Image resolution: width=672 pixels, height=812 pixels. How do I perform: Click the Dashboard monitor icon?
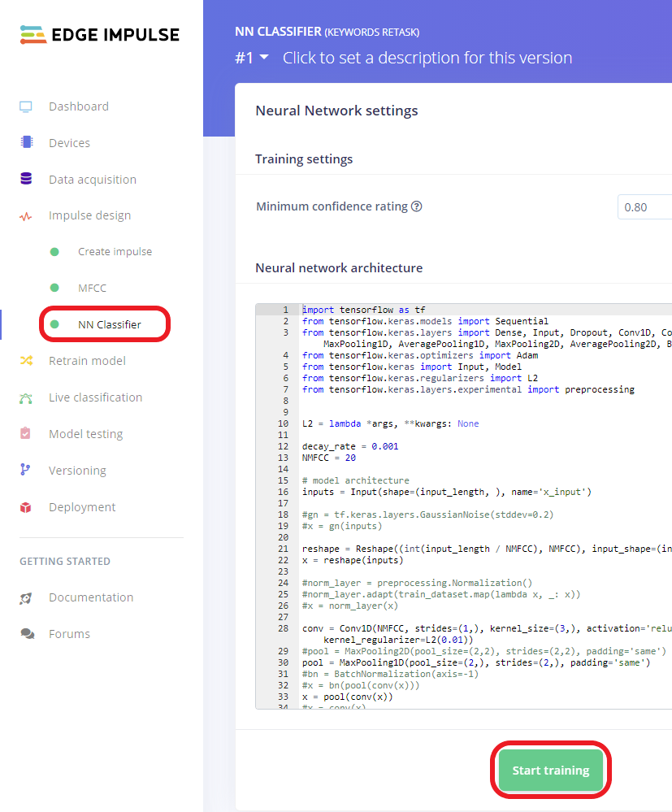[26, 106]
